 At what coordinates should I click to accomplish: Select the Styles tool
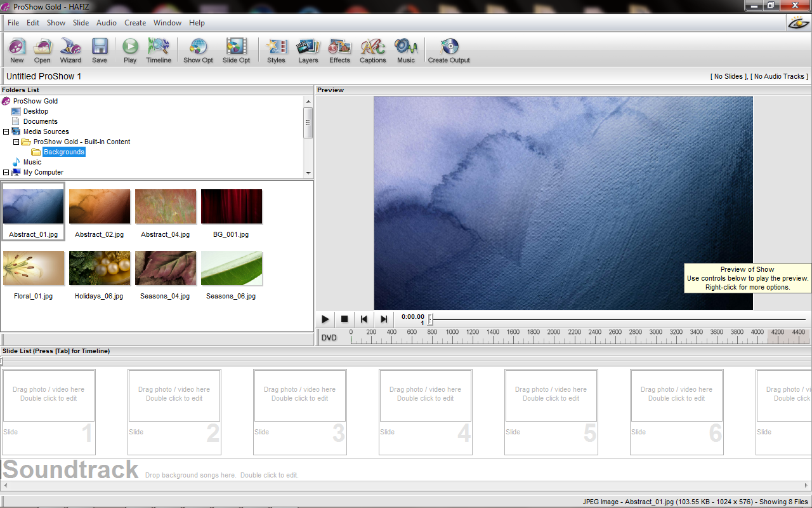(276, 50)
